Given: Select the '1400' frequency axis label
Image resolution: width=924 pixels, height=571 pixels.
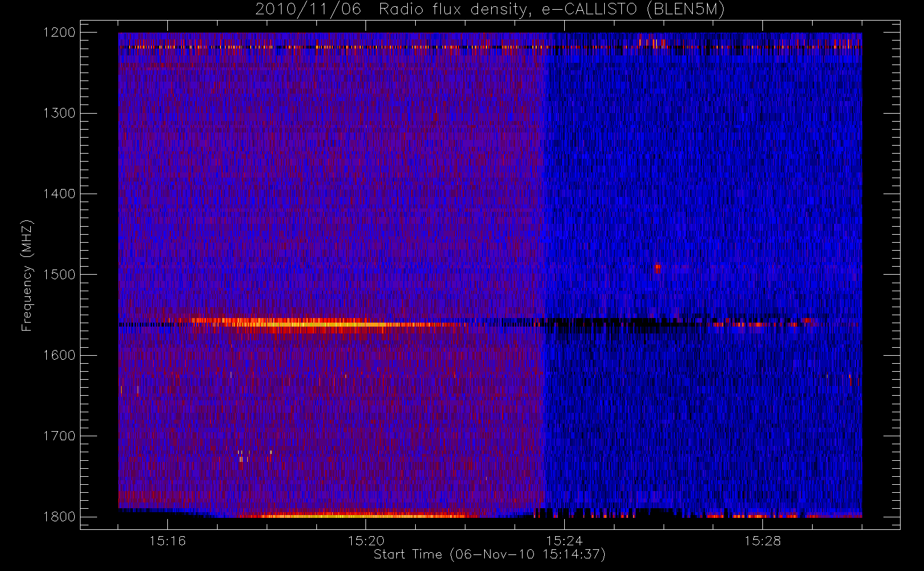Looking at the screenshot, I should [x=59, y=194].
